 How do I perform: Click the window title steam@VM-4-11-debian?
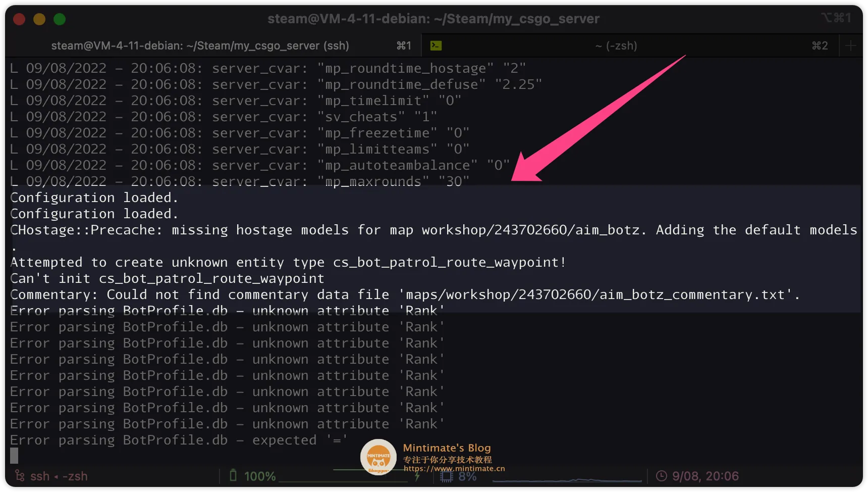[433, 19]
